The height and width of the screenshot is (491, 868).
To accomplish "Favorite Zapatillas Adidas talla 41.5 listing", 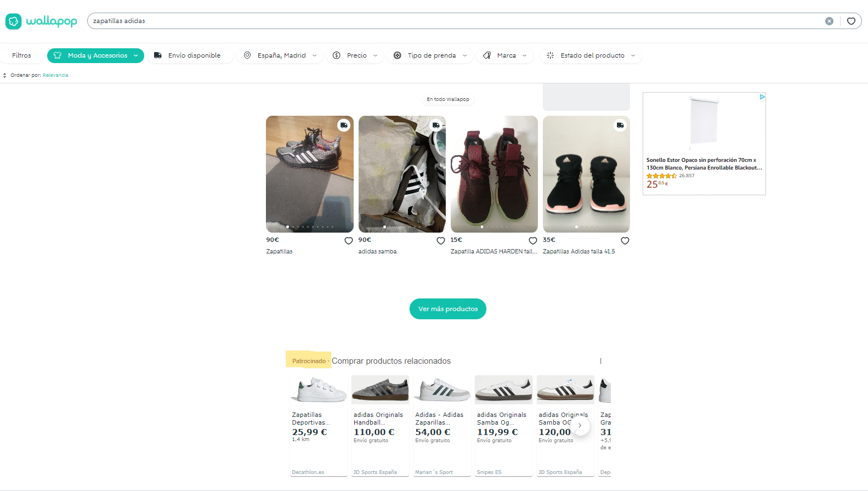I will click(x=625, y=241).
